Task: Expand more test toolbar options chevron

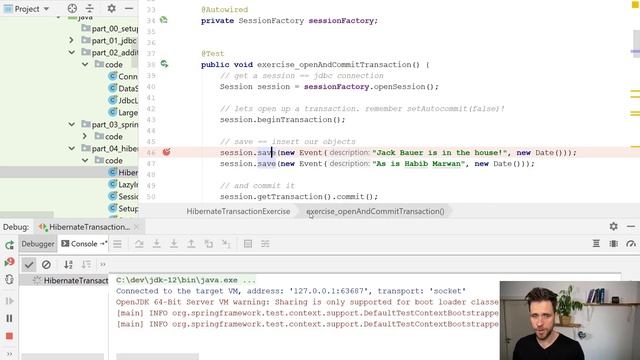Action: (x=103, y=264)
